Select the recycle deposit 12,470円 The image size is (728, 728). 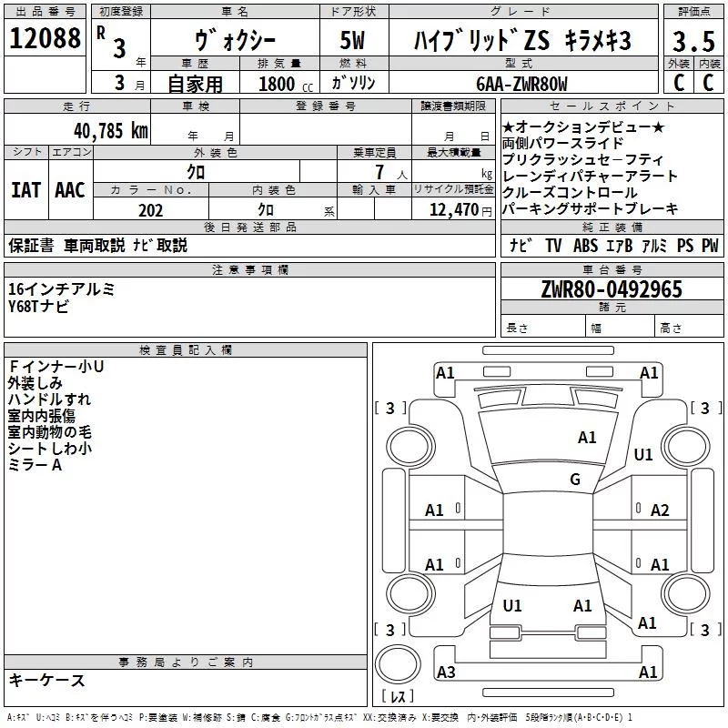pyautogui.click(x=460, y=210)
